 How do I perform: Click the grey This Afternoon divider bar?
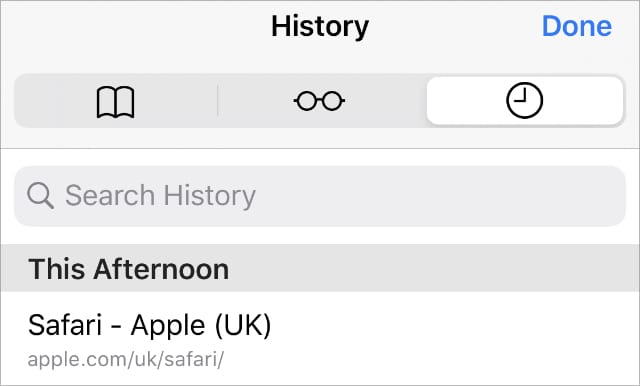[320, 268]
